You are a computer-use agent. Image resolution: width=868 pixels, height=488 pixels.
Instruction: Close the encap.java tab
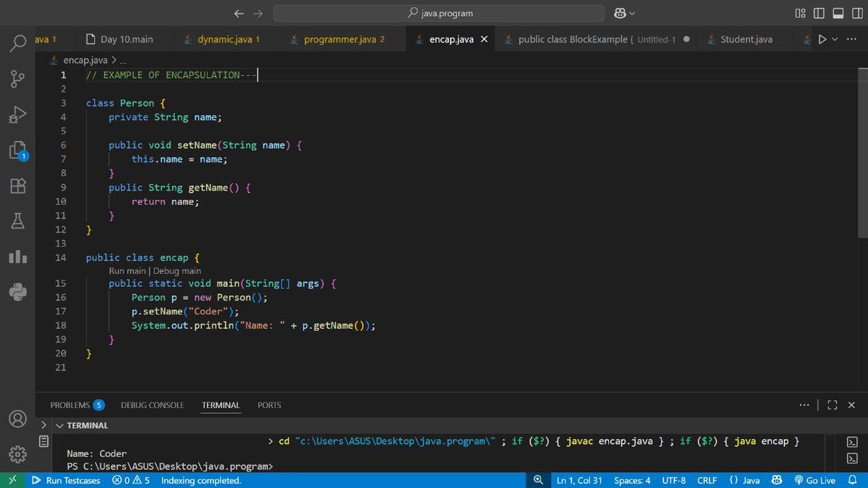point(484,39)
